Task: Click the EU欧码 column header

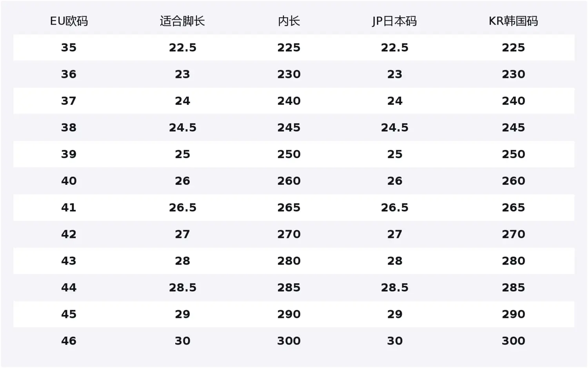Action: click(x=69, y=21)
